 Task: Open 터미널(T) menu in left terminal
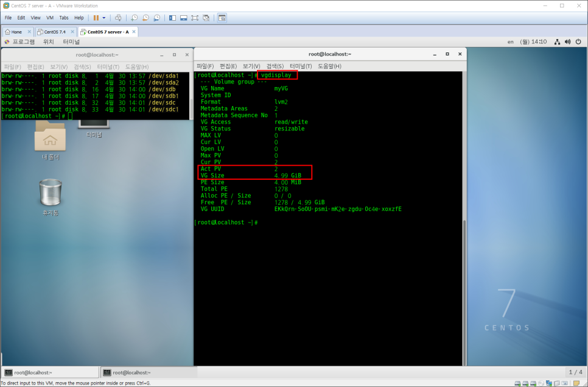point(108,67)
